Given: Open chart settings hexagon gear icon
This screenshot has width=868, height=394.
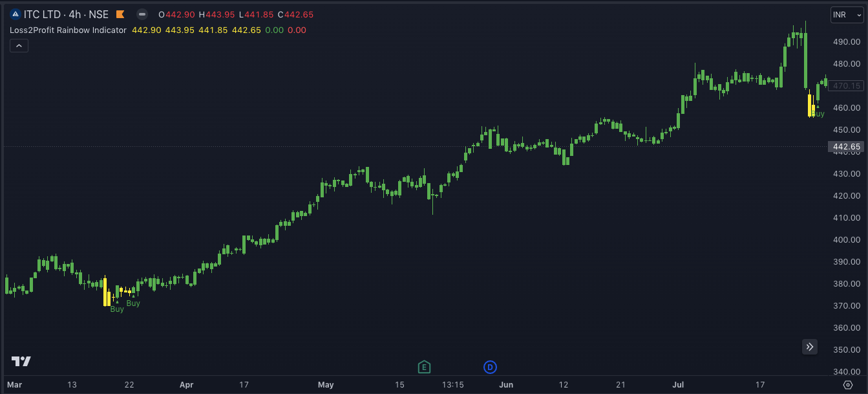Looking at the screenshot, I should [x=848, y=385].
